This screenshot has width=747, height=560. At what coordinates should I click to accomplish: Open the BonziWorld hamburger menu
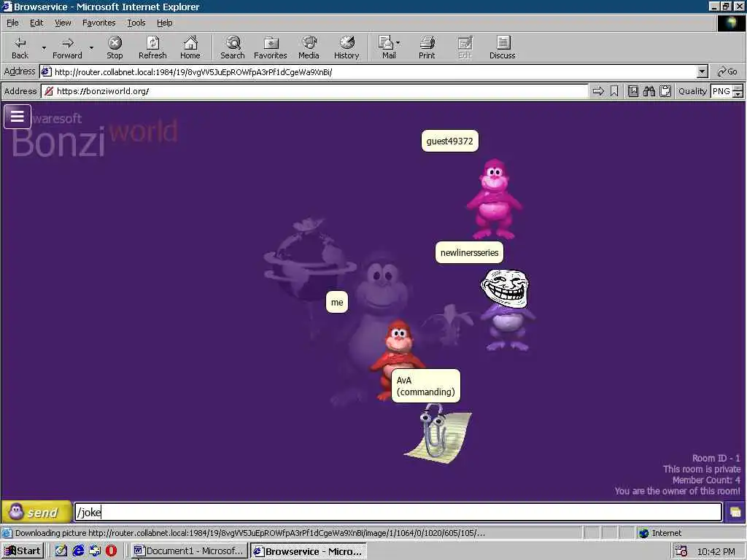point(18,117)
